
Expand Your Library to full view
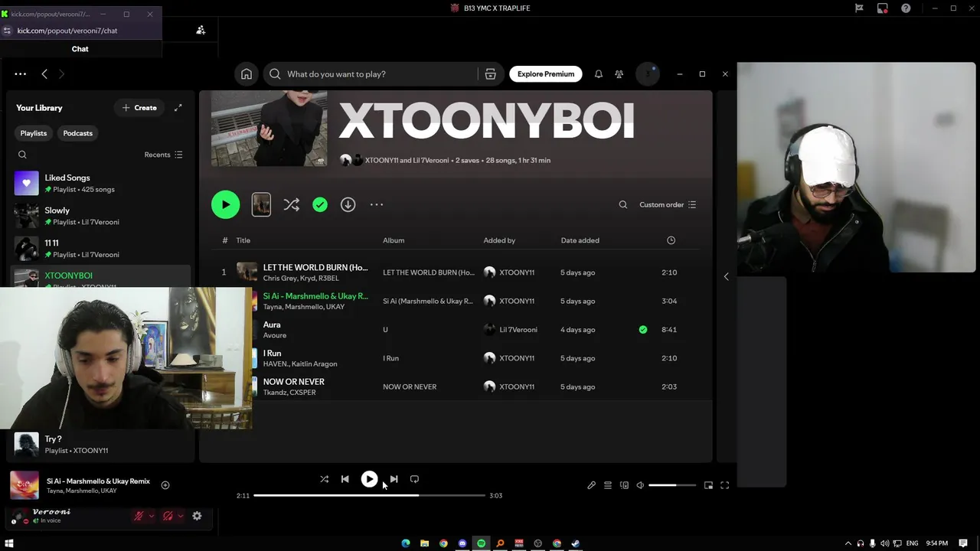178,108
